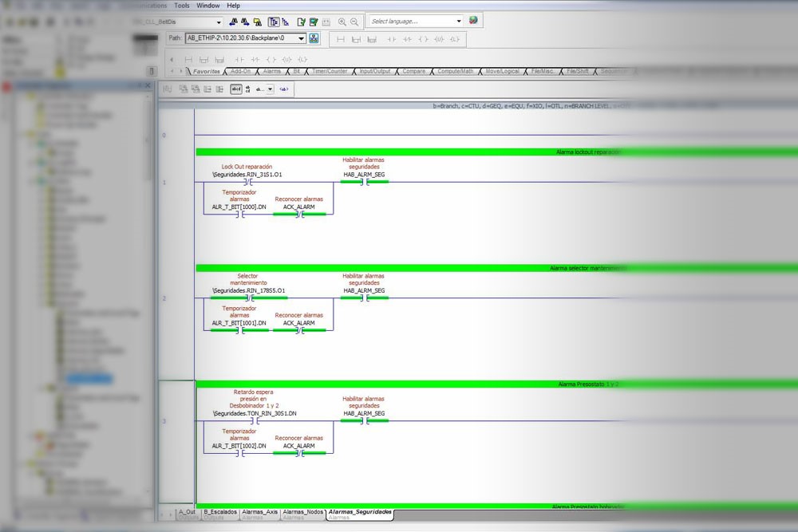The image size is (798, 532).
Task: Click the zoom out magnifier icon
Action: coord(354,22)
